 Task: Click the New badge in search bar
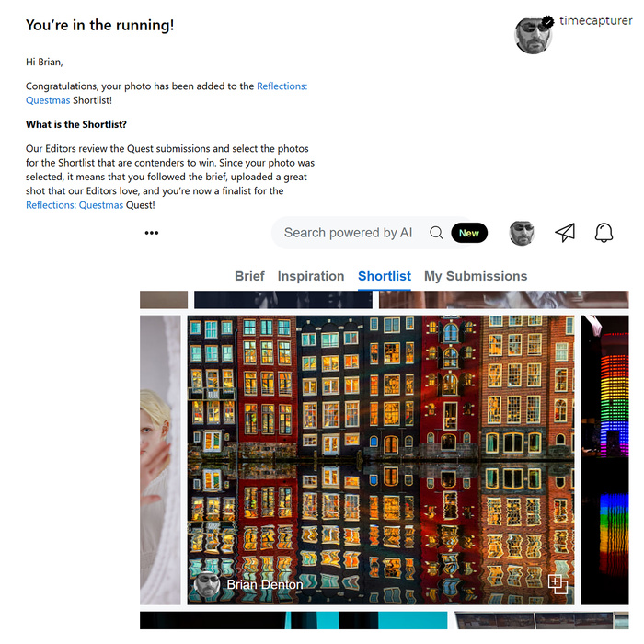[469, 233]
